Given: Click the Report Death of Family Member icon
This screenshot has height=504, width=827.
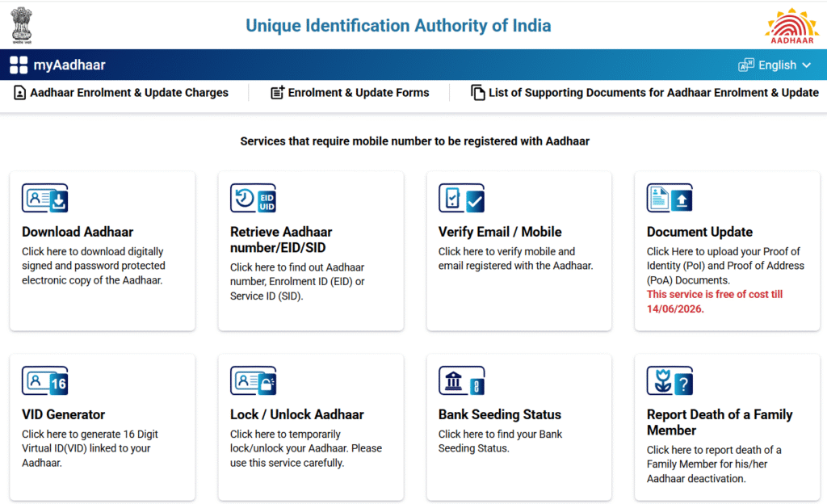Looking at the screenshot, I should 669,380.
